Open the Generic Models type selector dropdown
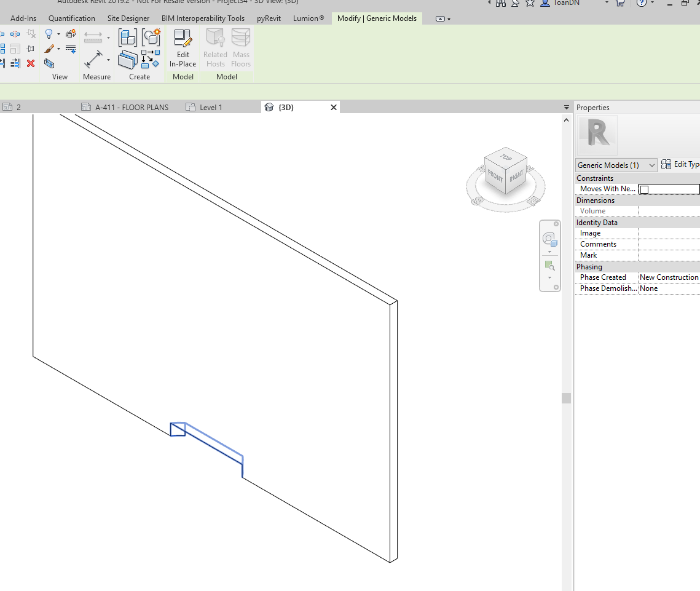 pyautogui.click(x=651, y=165)
